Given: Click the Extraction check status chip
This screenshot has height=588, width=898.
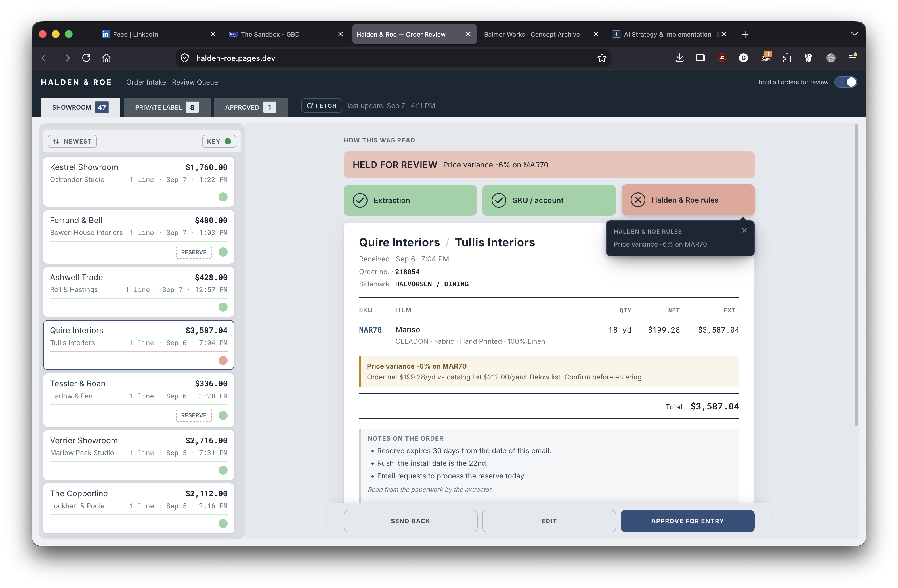Looking at the screenshot, I should [x=410, y=200].
